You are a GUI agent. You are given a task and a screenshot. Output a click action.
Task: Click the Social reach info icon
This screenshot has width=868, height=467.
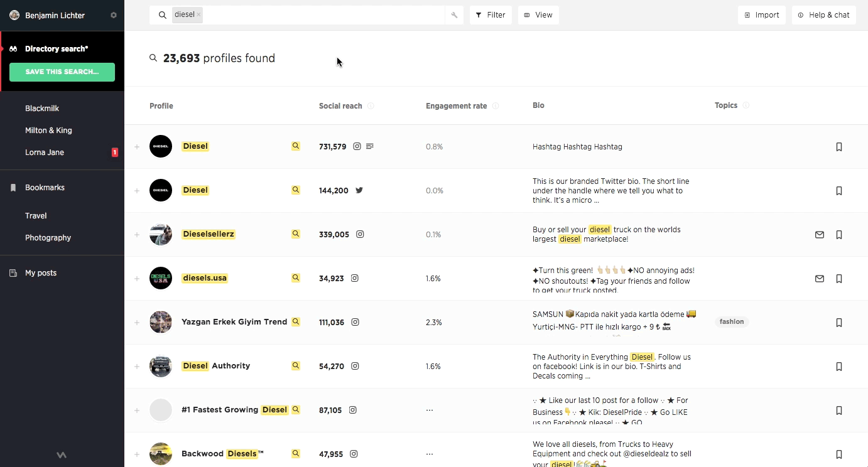click(371, 106)
